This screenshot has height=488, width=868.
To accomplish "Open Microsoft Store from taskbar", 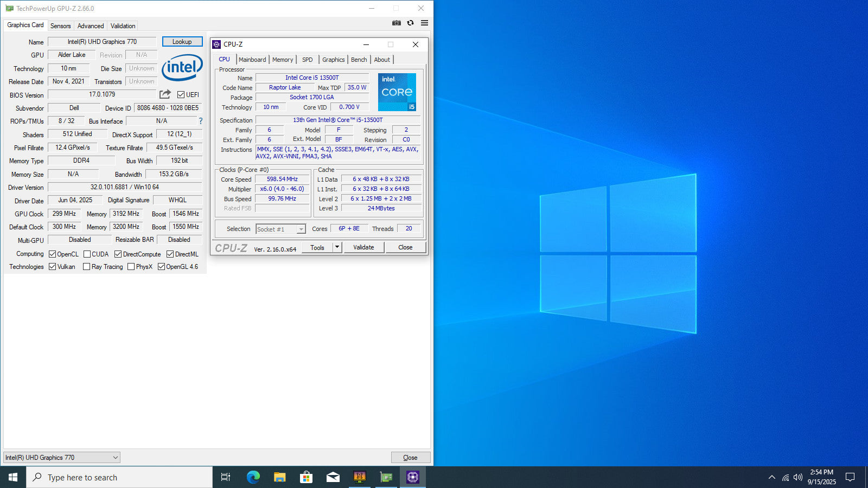I will coord(306,477).
